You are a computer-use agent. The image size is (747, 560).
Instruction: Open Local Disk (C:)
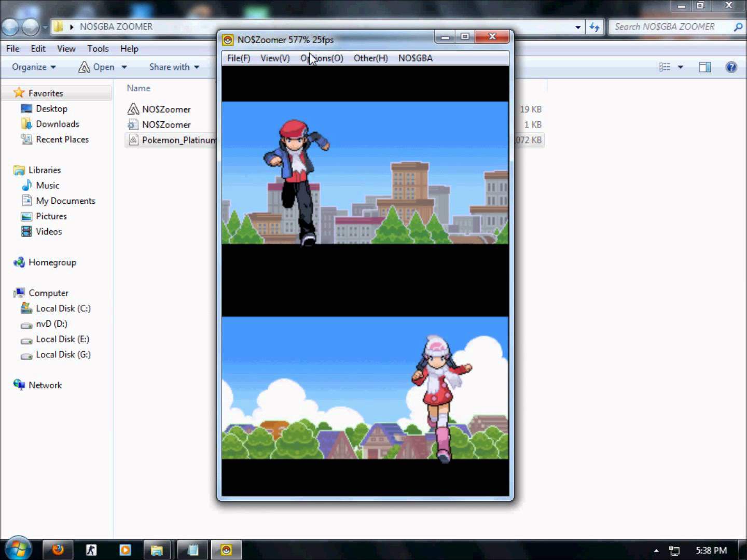coord(63,309)
